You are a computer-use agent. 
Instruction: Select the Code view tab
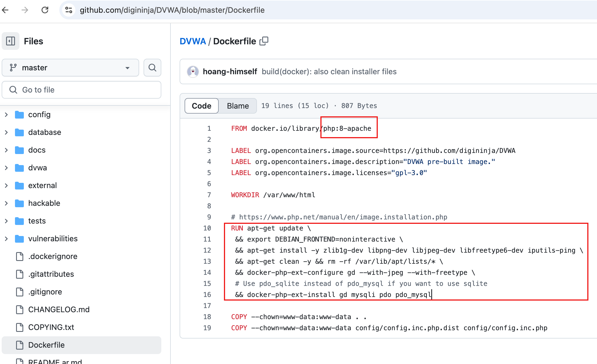[x=201, y=106]
